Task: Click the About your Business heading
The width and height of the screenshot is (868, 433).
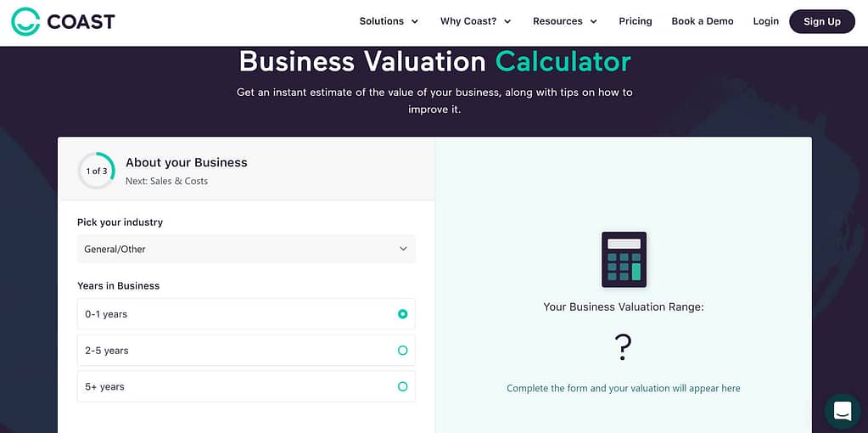Action: coord(187,163)
